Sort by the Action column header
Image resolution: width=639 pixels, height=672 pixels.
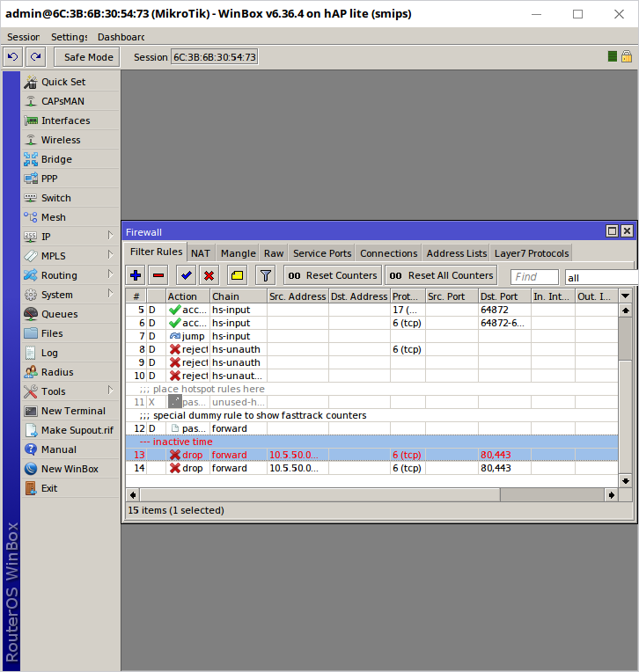(x=187, y=296)
